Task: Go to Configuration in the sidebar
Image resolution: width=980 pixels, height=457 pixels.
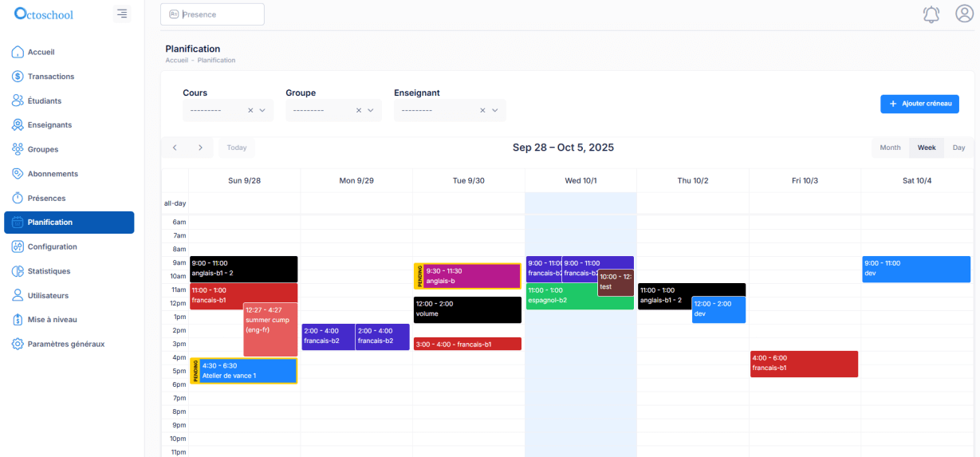Action: (x=52, y=246)
